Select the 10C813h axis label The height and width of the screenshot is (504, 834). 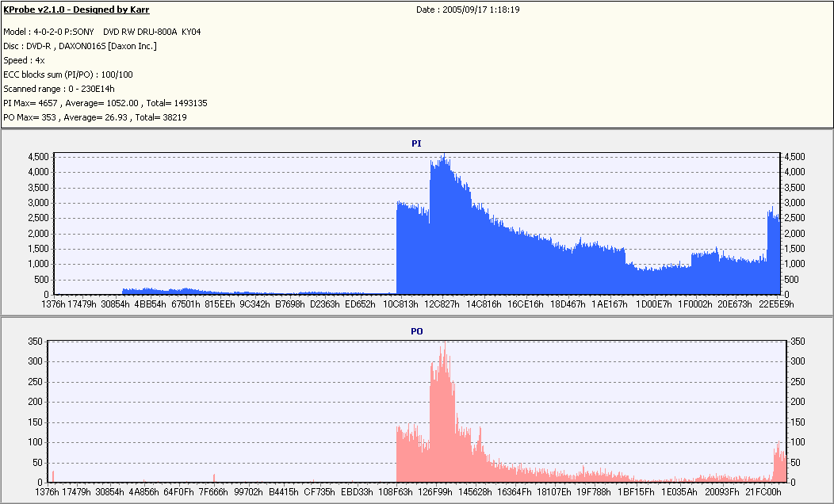click(x=400, y=304)
